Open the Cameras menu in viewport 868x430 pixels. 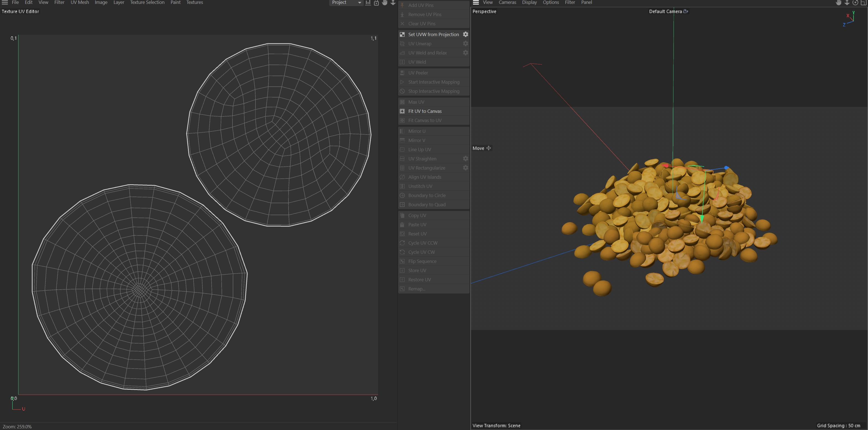click(x=507, y=2)
